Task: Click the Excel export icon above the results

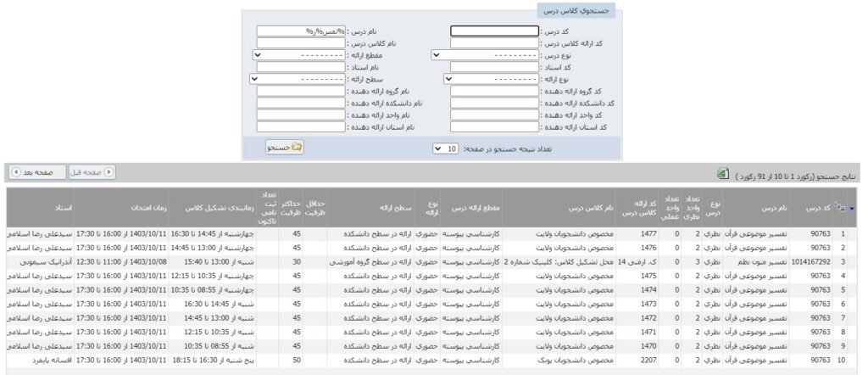Action: coord(722,173)
